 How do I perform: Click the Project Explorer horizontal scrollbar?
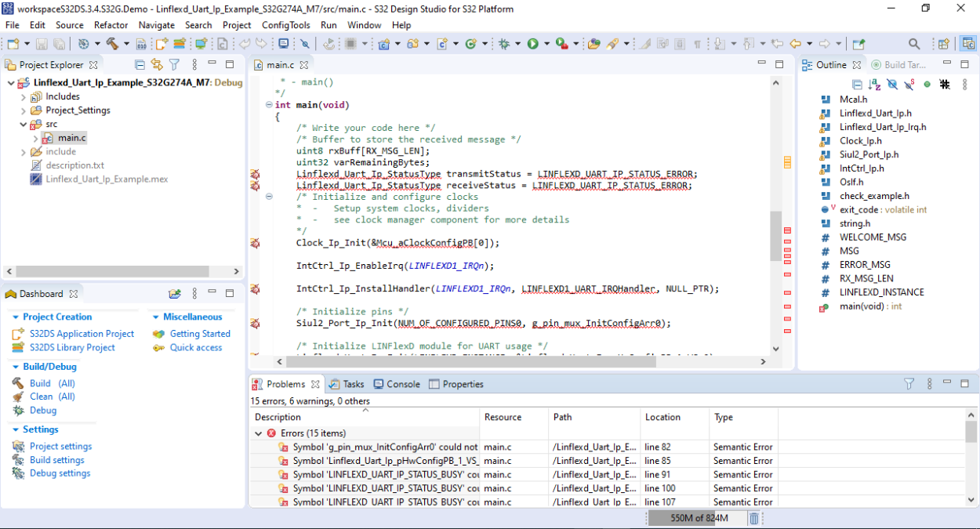pos(114,272)
